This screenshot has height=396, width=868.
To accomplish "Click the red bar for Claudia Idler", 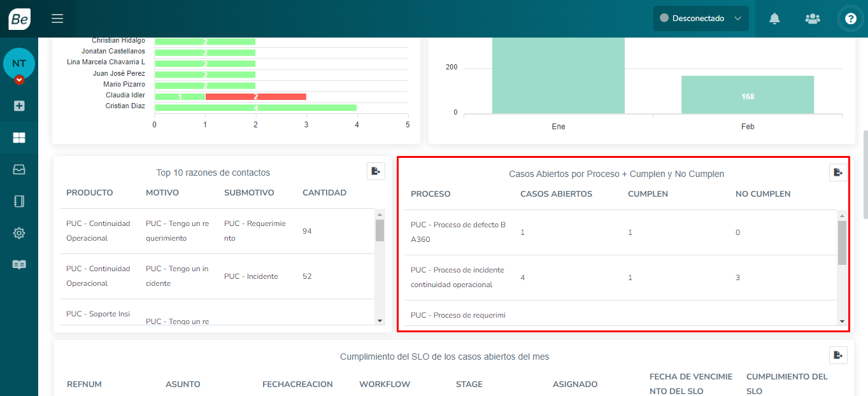I will click(x=255, y=96).
